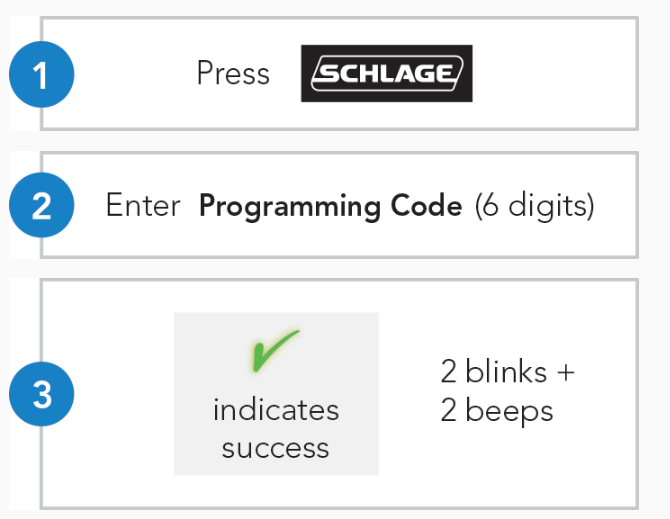670x519 pixels.
Task: Click the word digits in step 2
Action: tap(551, 206)
